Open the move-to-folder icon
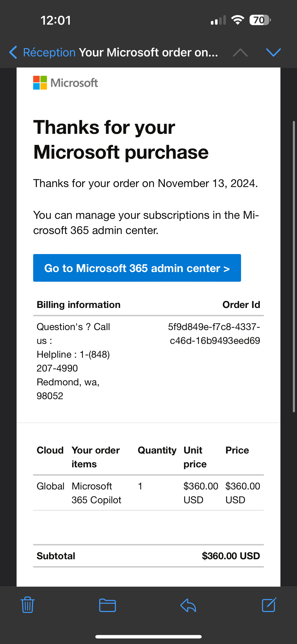Viewport: 297px width, 644px height. point(108,605)
